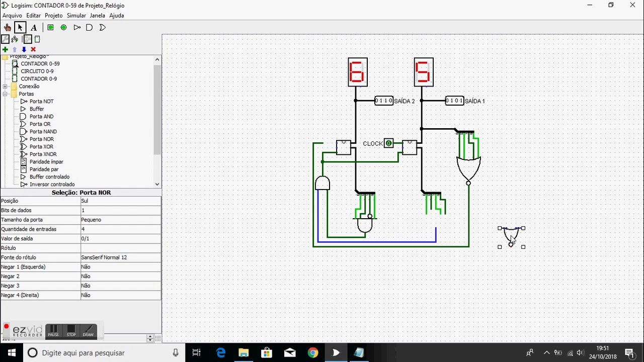Viewport: 644px width, 362px height.
Task: Add a new circuit with green plus
Action: coord(5,49)
